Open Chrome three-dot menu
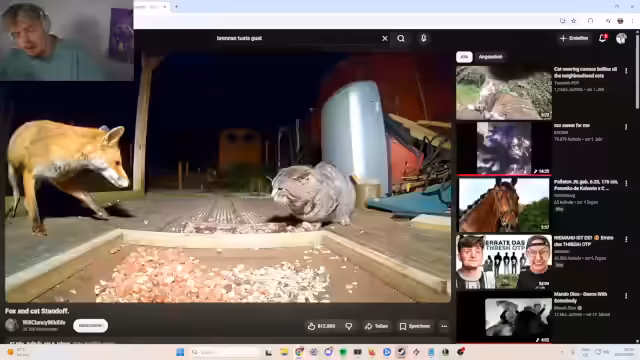The width and height of the screenshot is (640, 360). (x=633, y=21)
